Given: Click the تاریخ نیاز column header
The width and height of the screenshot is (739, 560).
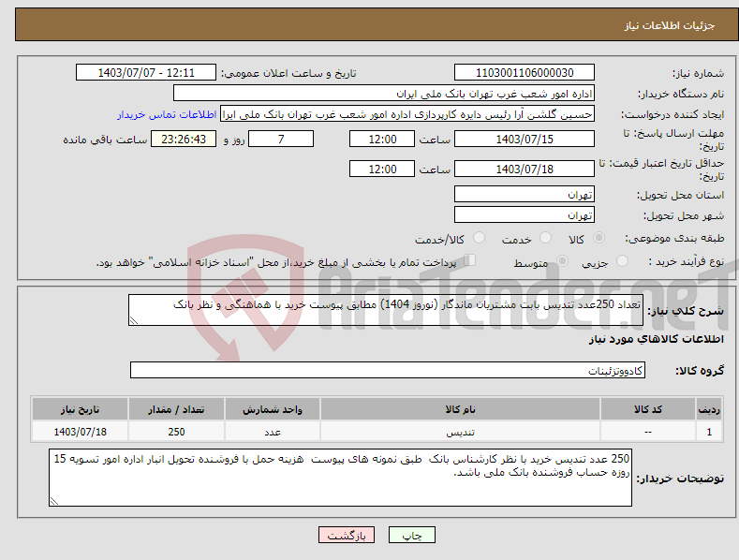Looking at the screenshot, I should click(81, 409).
